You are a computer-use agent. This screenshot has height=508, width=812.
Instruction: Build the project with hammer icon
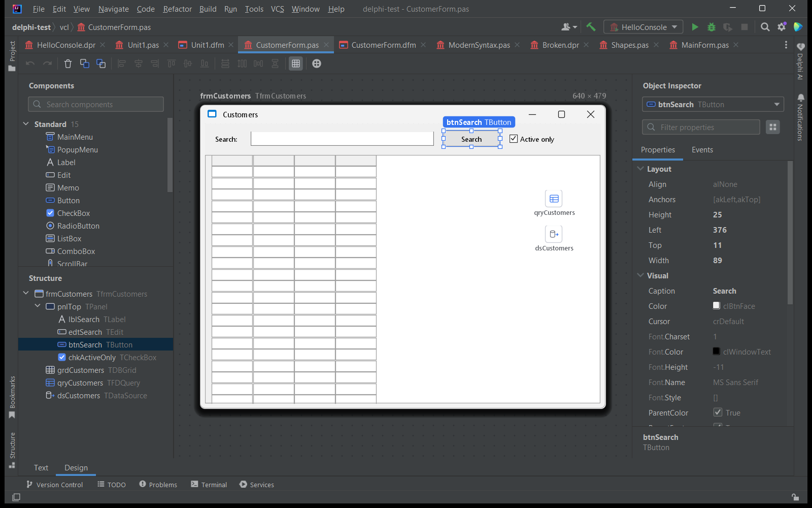(591, 27)
